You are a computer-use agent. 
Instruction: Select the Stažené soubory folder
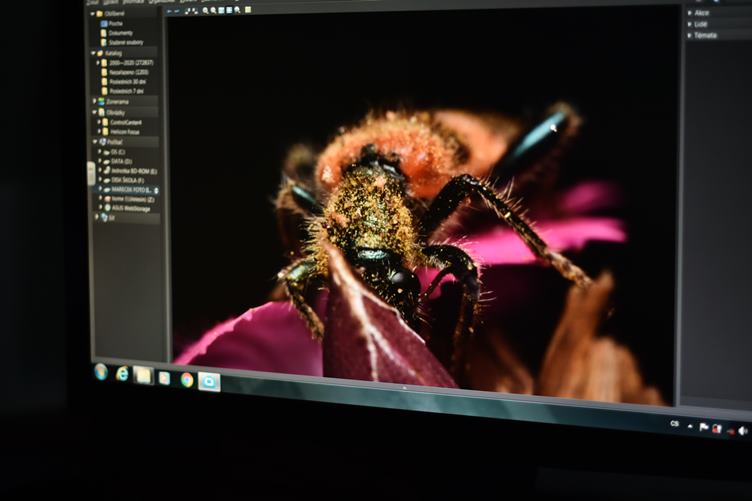122,42
